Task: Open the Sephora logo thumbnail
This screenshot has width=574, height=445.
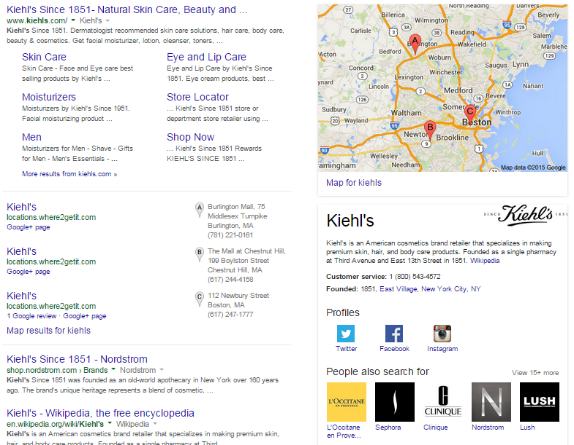Action: point(395,402)
